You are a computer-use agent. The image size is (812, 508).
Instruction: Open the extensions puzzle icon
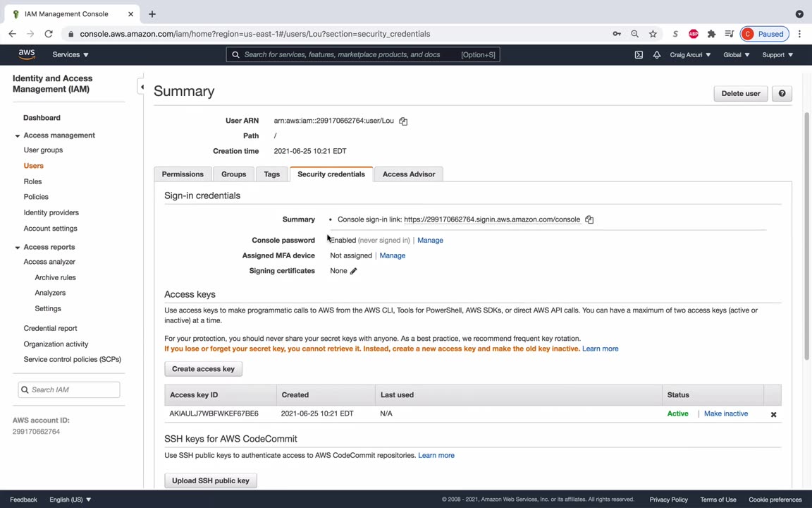click(x=711, y=34)
